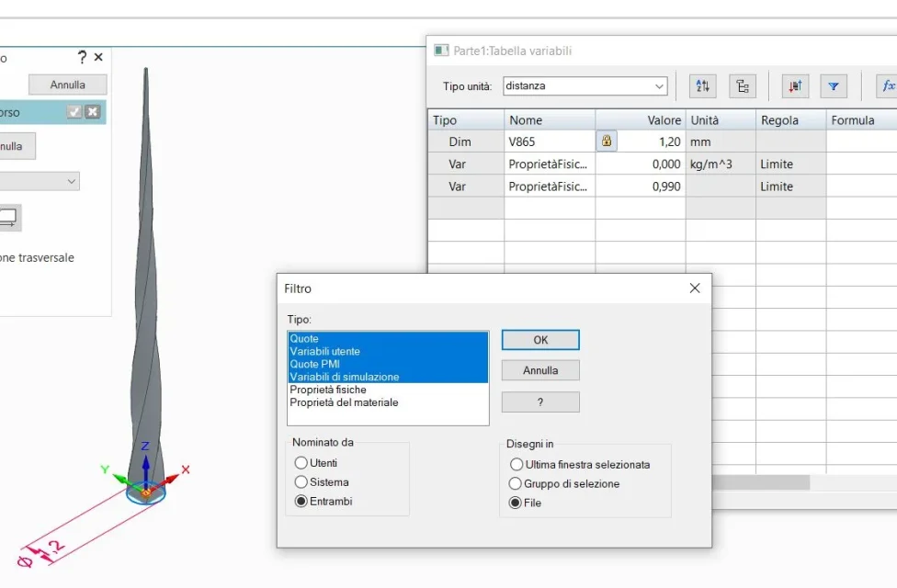Click the Unità column header
Image resolution: width=897 pixels, height=588 pixels.
point(721,120)
